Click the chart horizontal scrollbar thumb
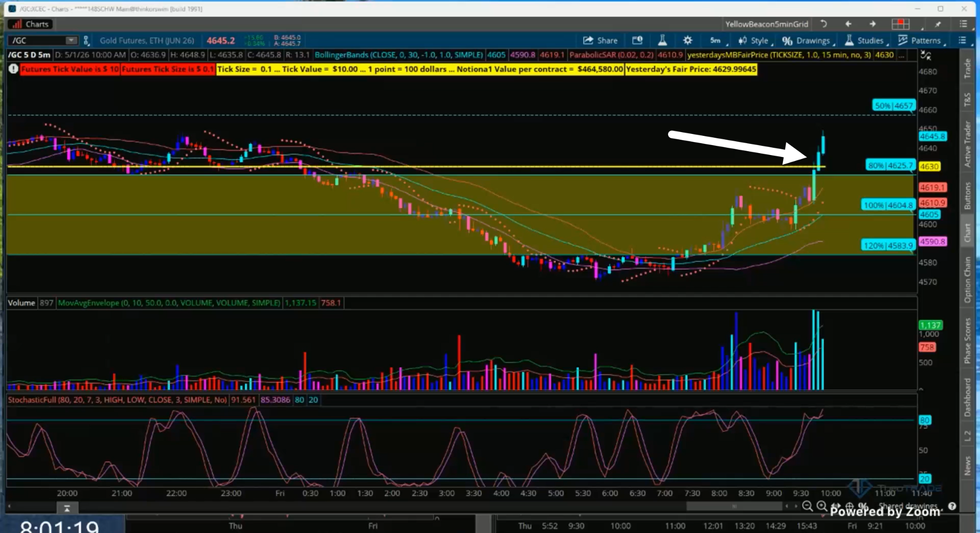980x533 pixels. [x=734, y=506]
